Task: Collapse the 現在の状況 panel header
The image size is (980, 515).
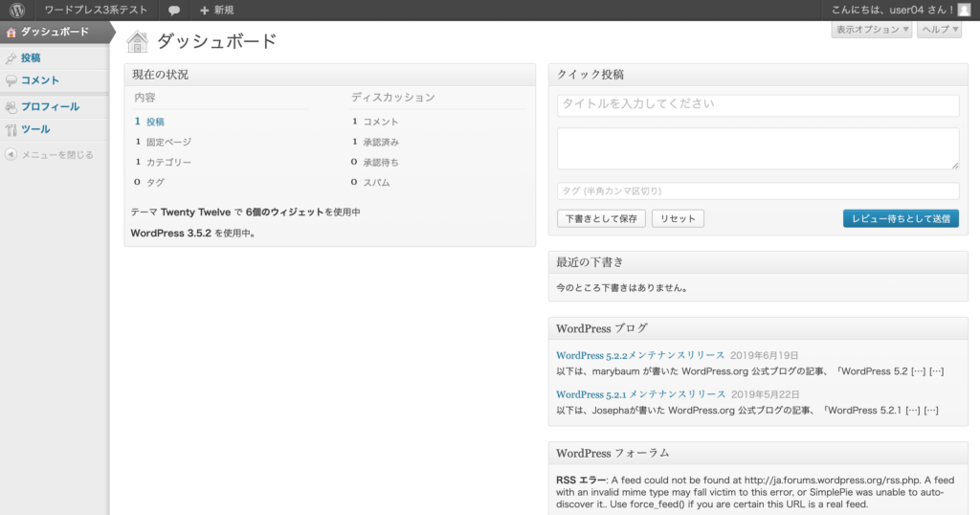Action: (329, 75)
